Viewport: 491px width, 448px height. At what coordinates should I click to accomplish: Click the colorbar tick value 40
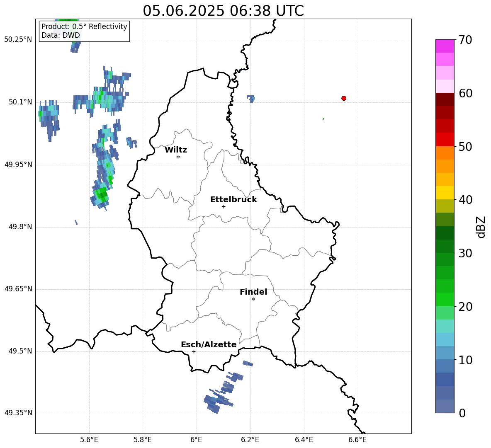click(x=465, y=200)
